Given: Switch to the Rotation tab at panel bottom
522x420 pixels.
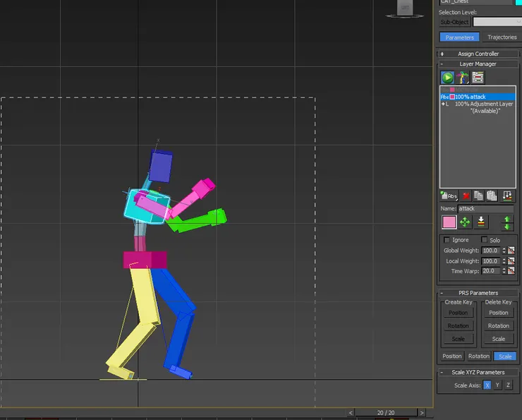Looking at the screenshot, I should click(x=478, y=356).
